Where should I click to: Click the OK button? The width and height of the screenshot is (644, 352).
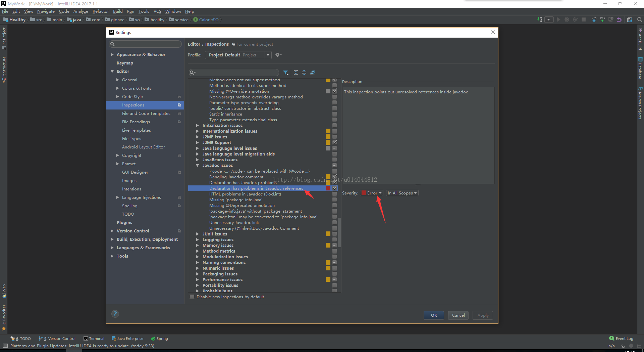pos(434,315)
